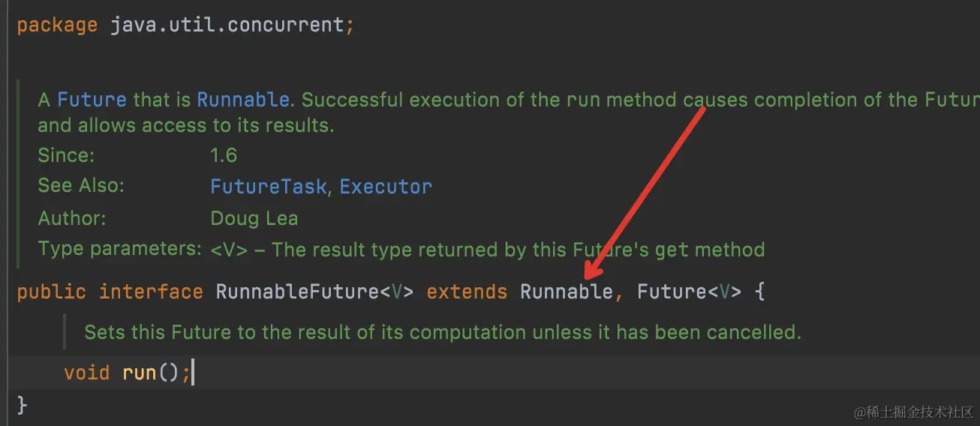Click the opening brace after Future<V>
Screen dimensions: 980x426
pyautogui.click(x=759, y=292)
